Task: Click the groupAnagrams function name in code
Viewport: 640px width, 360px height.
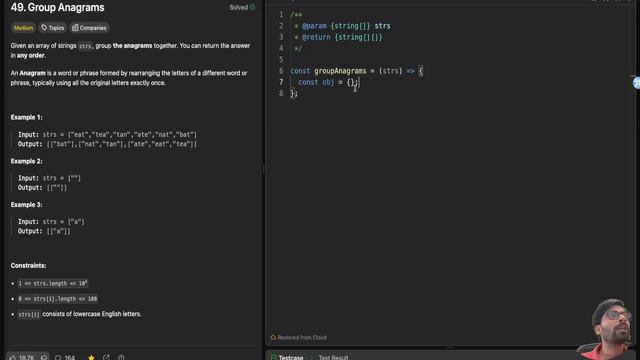Action: [x=340, y=71]
